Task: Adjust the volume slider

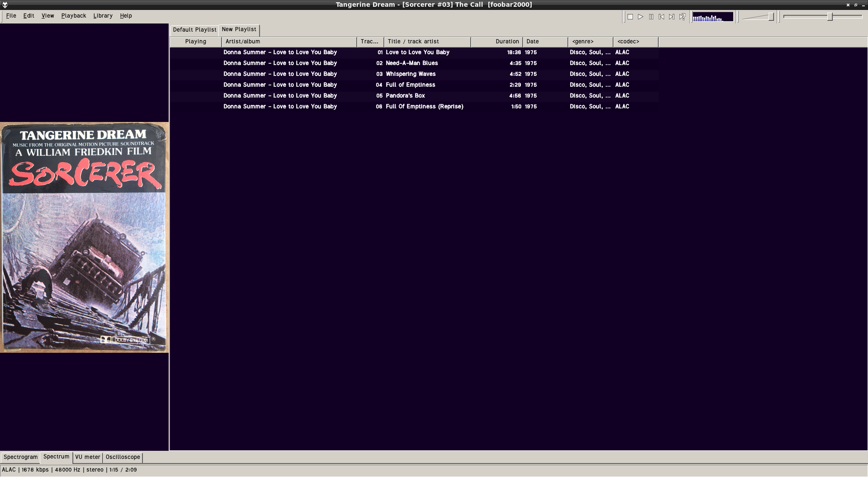Action: (759, 17)
